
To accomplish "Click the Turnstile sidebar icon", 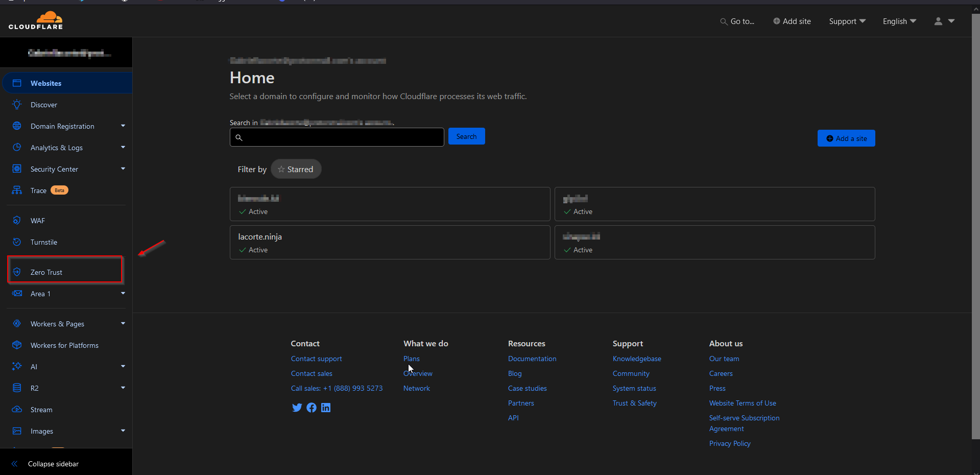I will coord(17,242).
